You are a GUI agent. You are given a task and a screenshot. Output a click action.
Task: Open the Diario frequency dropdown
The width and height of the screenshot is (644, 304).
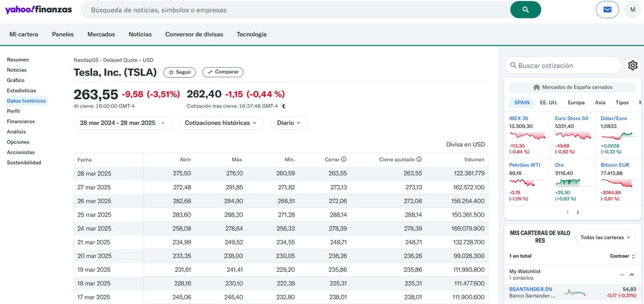coord(289,123)
